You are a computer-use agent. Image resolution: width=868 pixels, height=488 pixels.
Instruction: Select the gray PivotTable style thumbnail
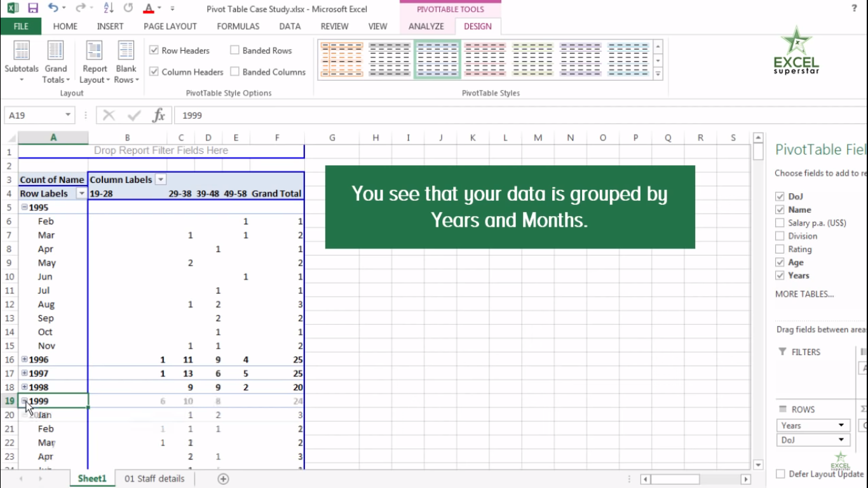[x=390, y=60]
